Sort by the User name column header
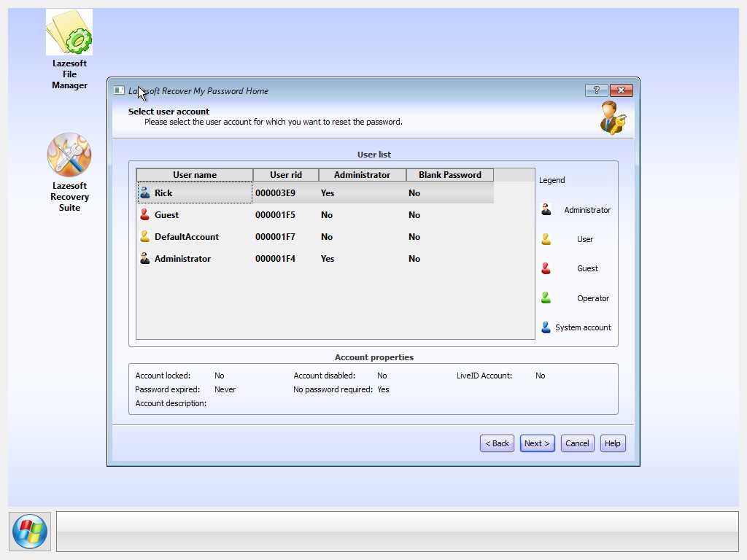Image resolution: width=747 pixels, height=560 pixels. [195, 175]
